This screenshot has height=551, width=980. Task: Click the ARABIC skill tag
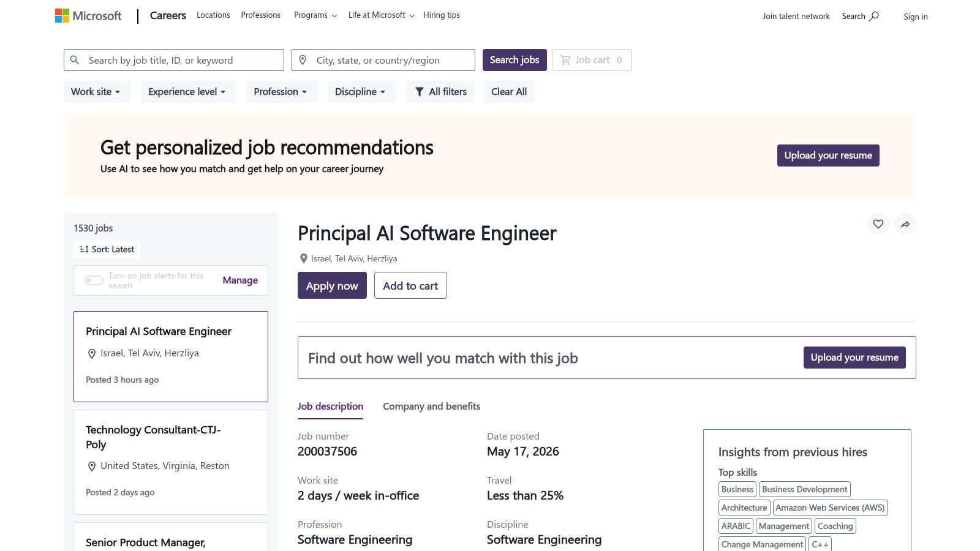pos(736,526)
